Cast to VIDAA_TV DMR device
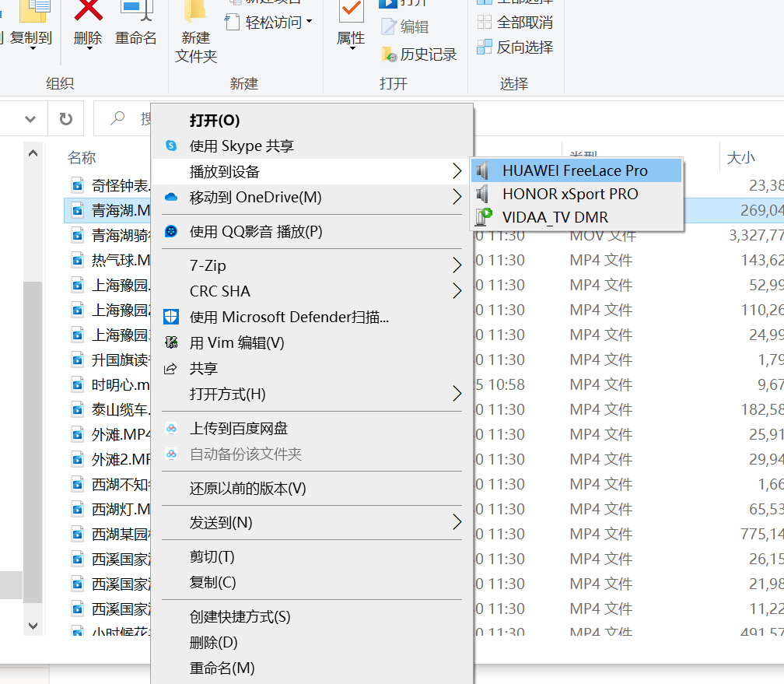Screen dimensions: 784x684 [x=576, y=217]
